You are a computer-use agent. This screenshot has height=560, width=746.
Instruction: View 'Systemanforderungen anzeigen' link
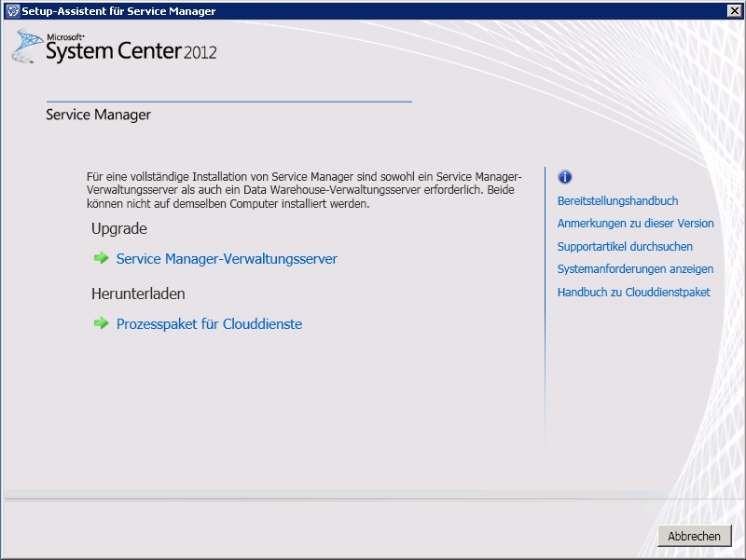pos(635,269)
